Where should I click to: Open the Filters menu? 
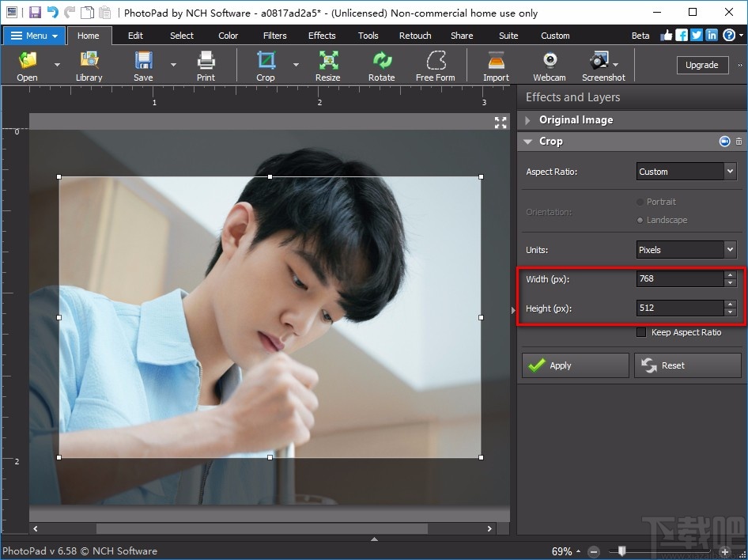click(274, 35)
